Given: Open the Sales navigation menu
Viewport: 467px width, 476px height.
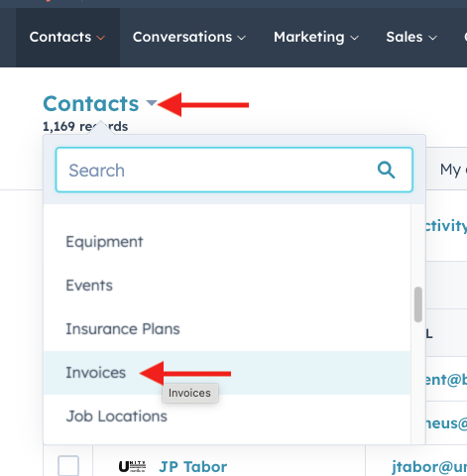Looking at the screenshot, I should pos(411,38).
